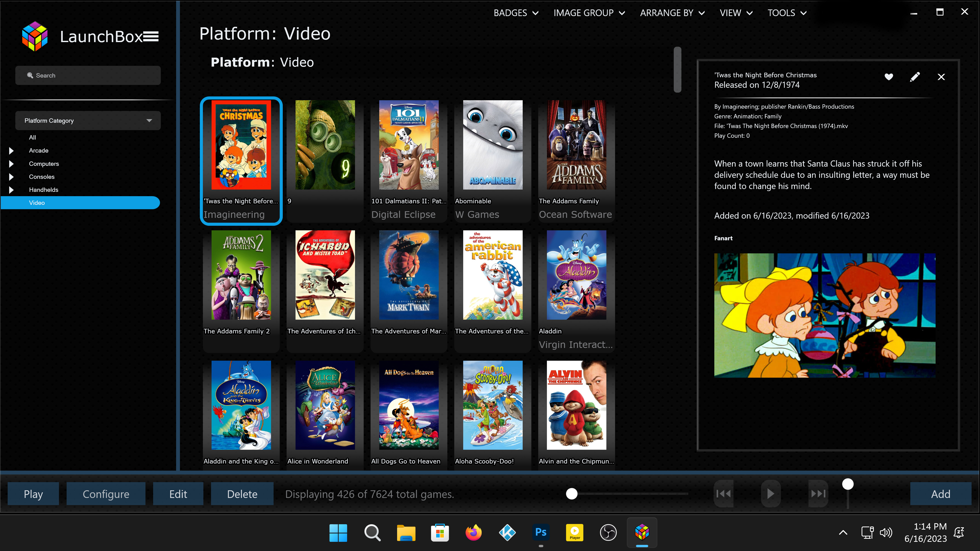The width and height of the screenshot is (980, 551).
Task: Select The Adventures of Mark Twain cover
Action: 409,275
